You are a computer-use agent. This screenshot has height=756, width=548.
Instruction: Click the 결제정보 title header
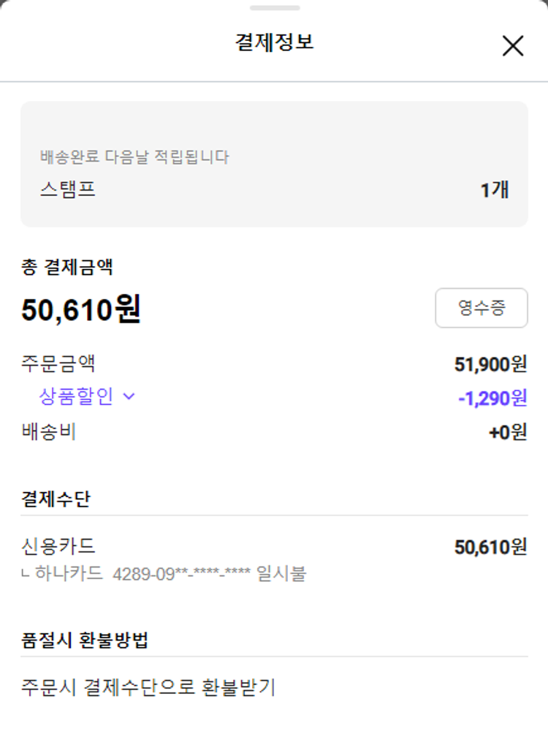click(274, 42)
